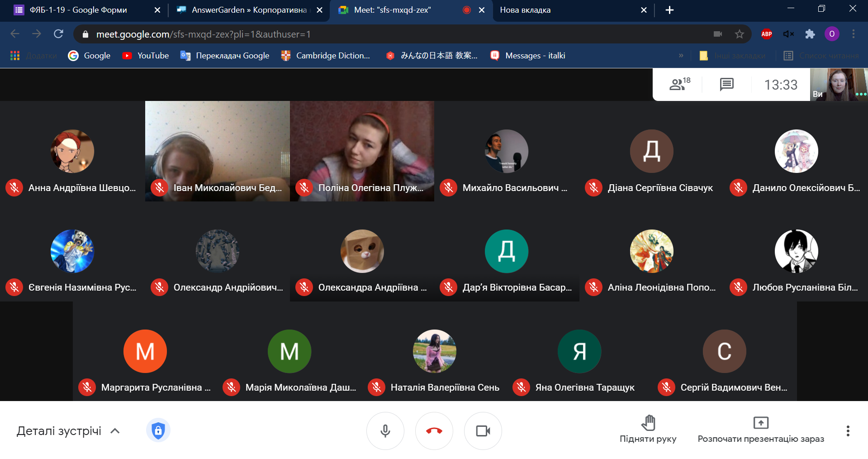Image resolution: width=868 pixels, height=459 pixels.
Task: Toggle the microphone on or off
Action: 385,431
